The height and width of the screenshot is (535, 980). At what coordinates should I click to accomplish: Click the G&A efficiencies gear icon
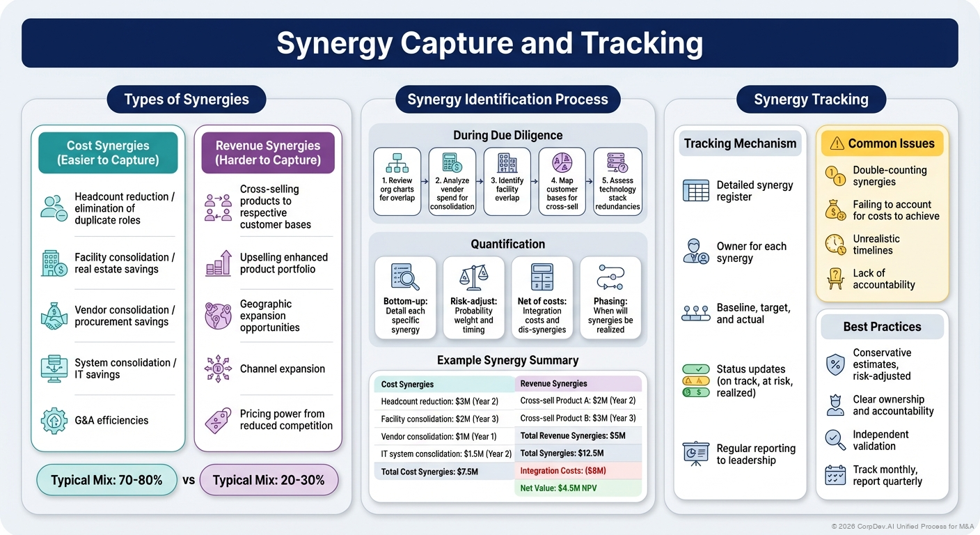point(54,420)
